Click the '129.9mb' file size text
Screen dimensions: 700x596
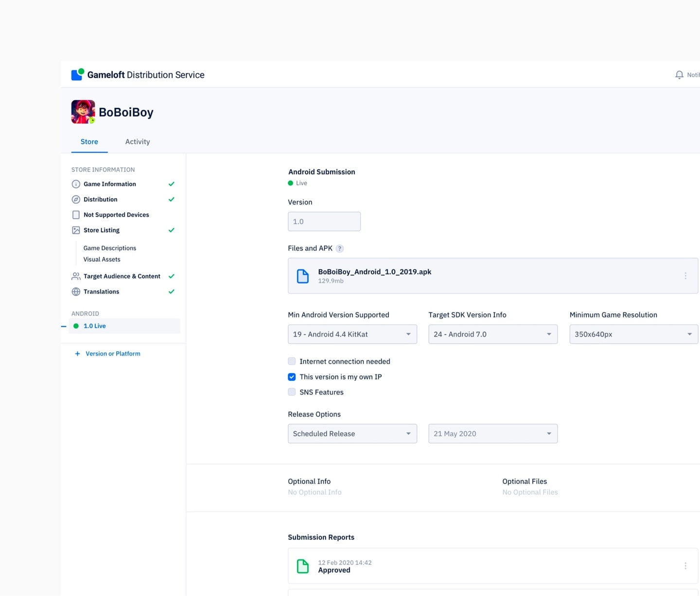[x=331, y=281]
